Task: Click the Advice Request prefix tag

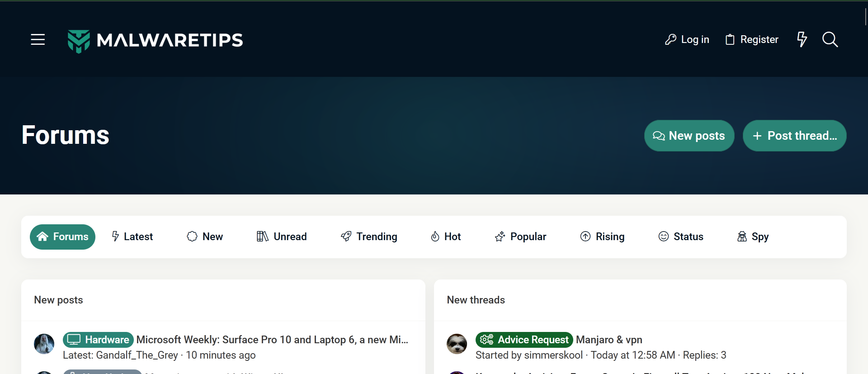Action: point(524,340)
